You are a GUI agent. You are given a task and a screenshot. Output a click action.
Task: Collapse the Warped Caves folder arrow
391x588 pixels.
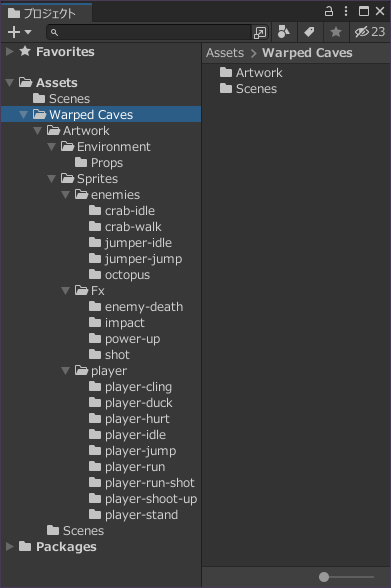(x=24, y=114)
